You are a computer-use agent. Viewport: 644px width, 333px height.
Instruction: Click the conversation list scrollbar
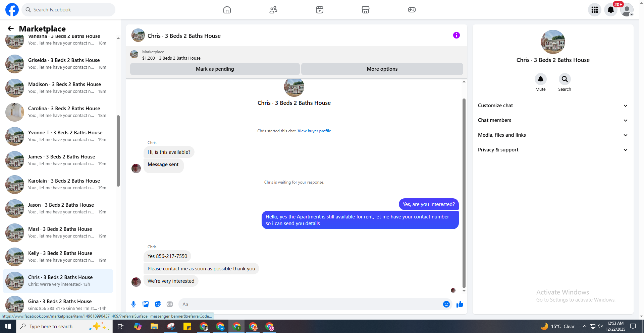tap(118, 151)
